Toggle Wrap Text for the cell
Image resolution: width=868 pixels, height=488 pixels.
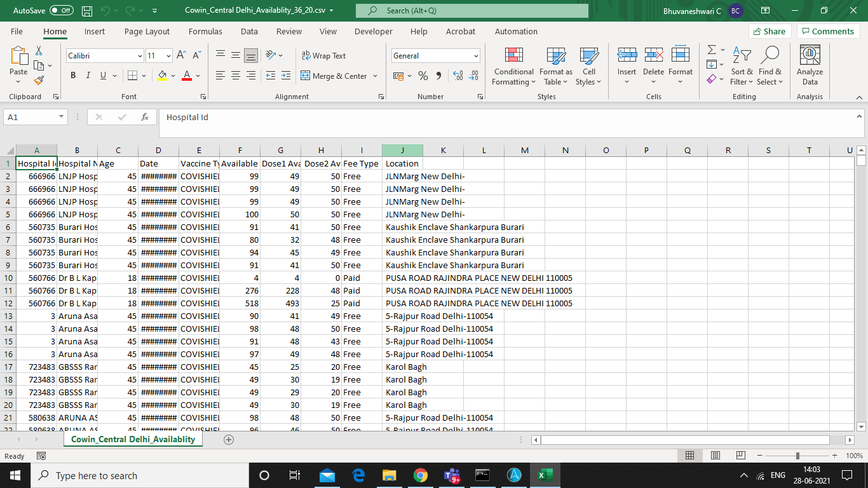click(x=323, y=56)
